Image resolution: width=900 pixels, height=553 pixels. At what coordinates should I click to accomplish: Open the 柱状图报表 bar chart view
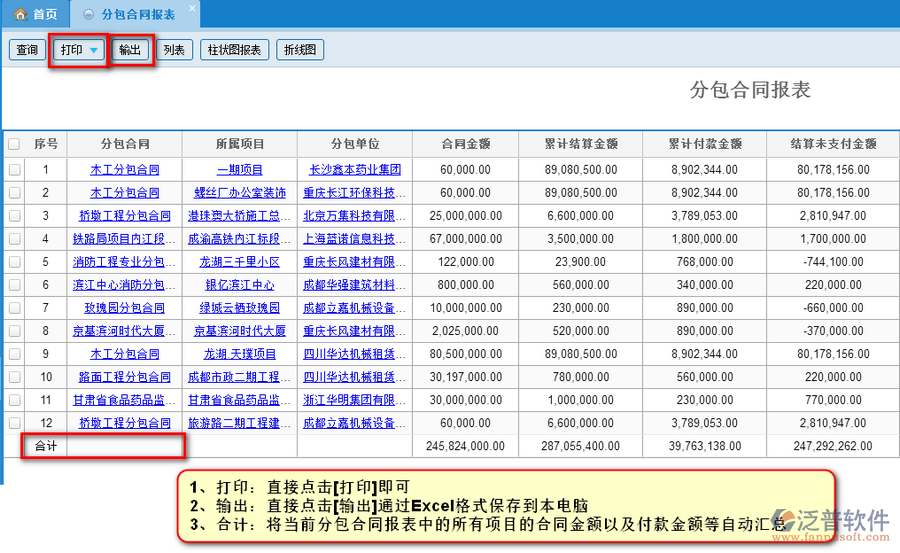click(234, 50)
